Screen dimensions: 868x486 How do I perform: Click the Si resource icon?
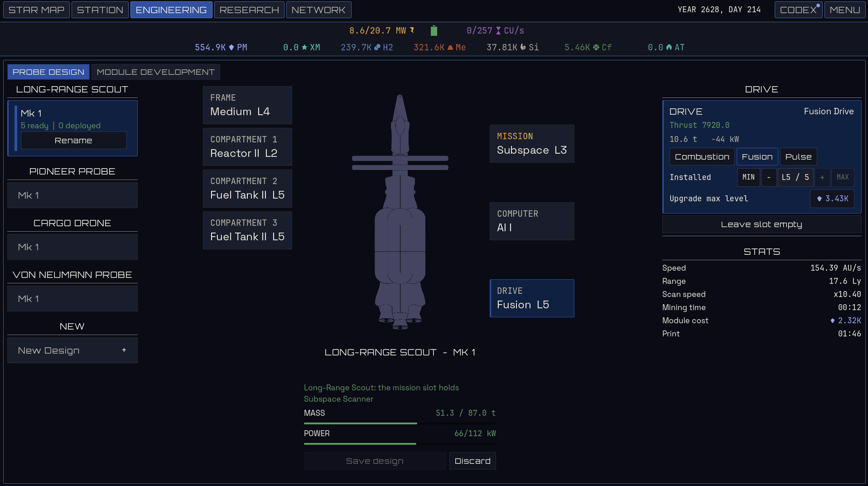pos(523,47)
